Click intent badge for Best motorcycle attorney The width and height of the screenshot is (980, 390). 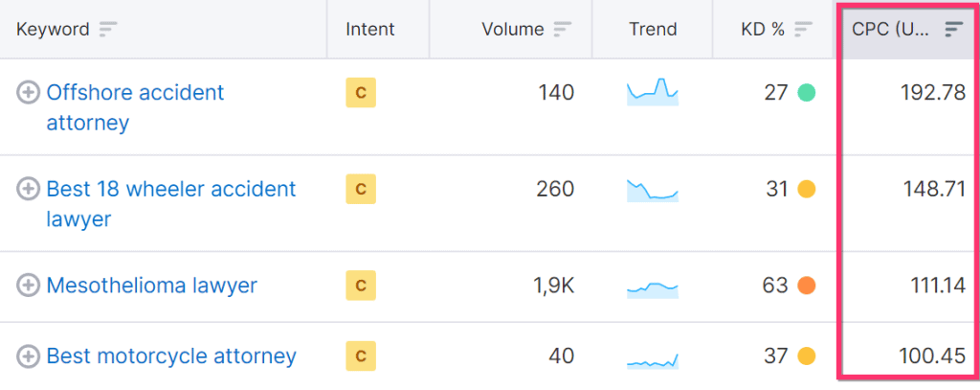coord(361,356)
